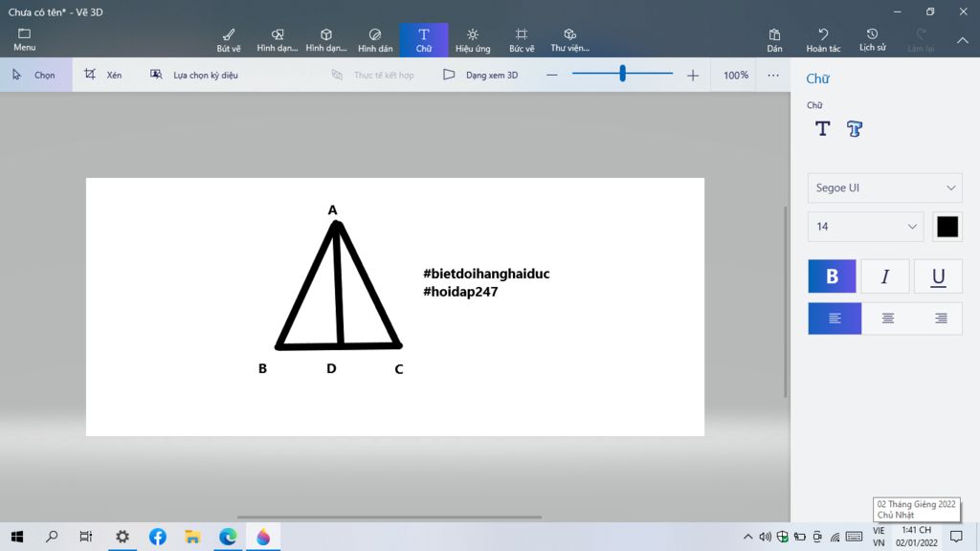The height and width of the screenshot is (551, 980).
Task: Open Settings gear in taskbar
Action: click(122, 537)
